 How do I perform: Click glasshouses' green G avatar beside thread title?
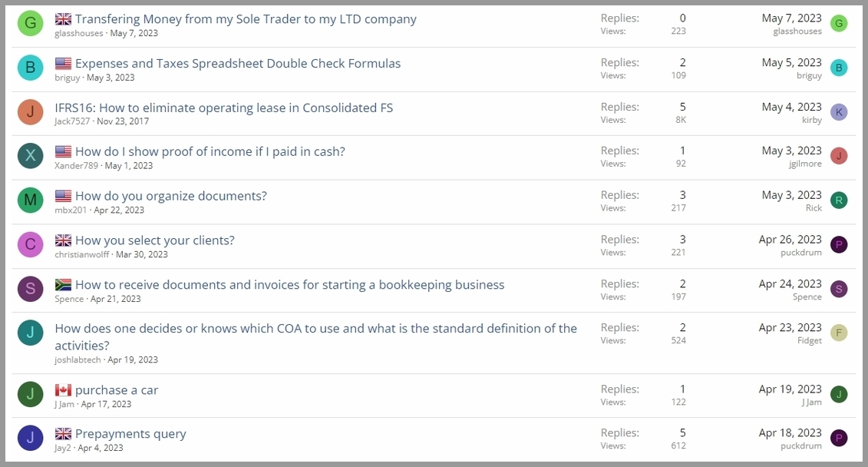(31, 23)
